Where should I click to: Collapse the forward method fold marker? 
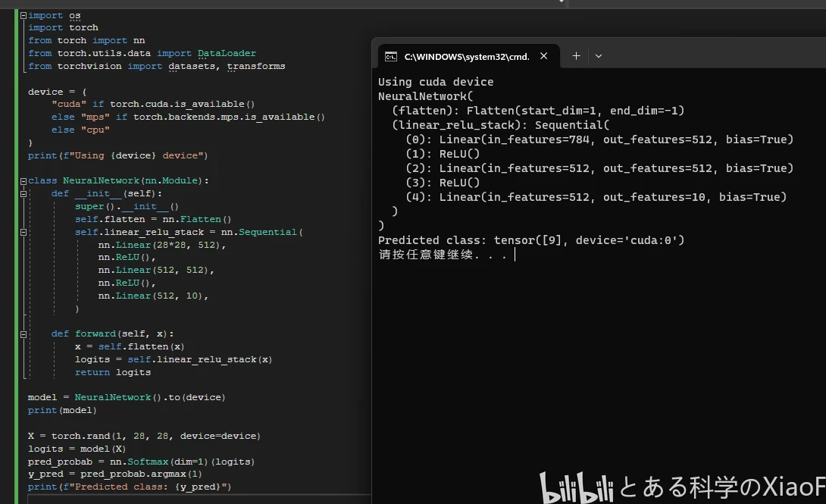click(23, 334)
